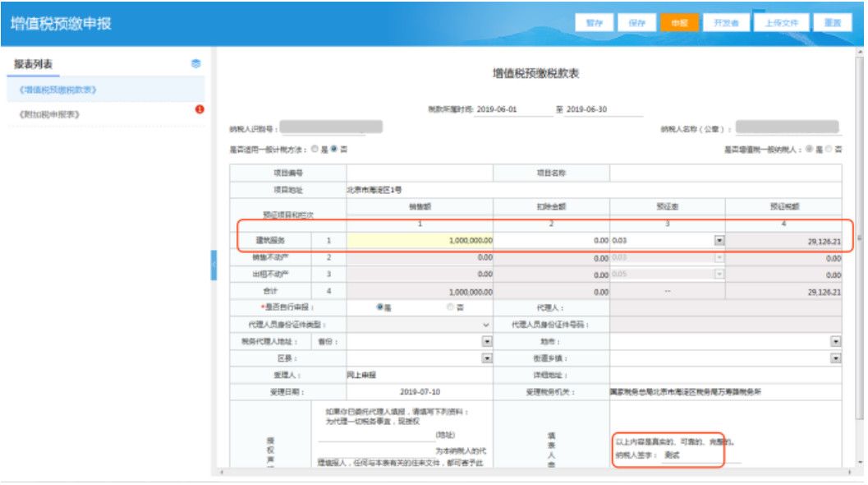The width and height of the screenshot is (868, 485).
Task: Click the start date field 2019-06-01
Action: [x=513, y=109]
